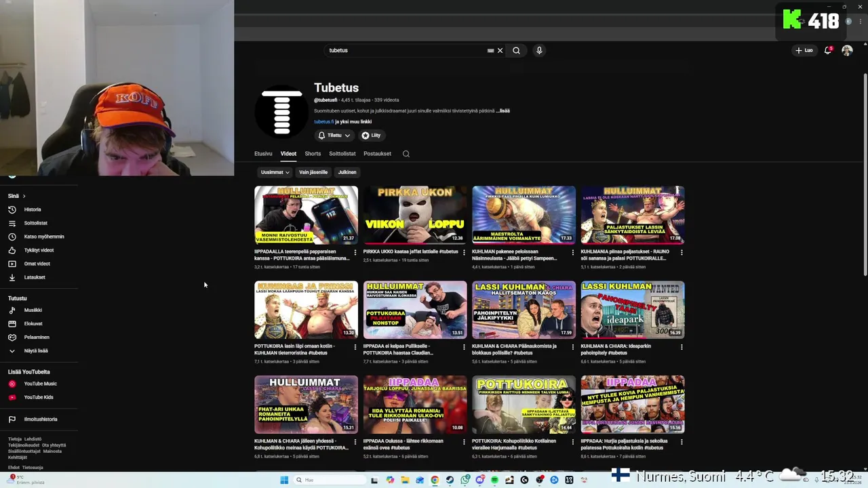Click the Liity join button
Image resolution: width=868 pixels, height=488 pixels.
[x=371, y=136]
